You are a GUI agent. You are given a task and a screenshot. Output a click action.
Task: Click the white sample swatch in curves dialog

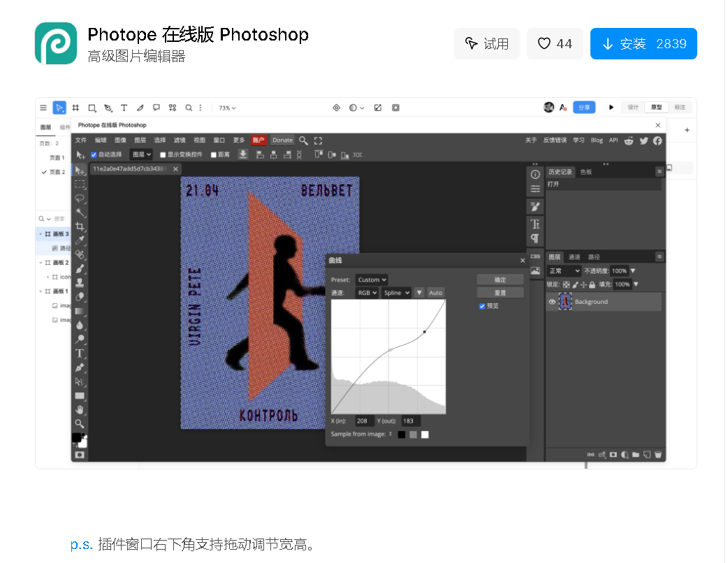click(x=425, y=434)
